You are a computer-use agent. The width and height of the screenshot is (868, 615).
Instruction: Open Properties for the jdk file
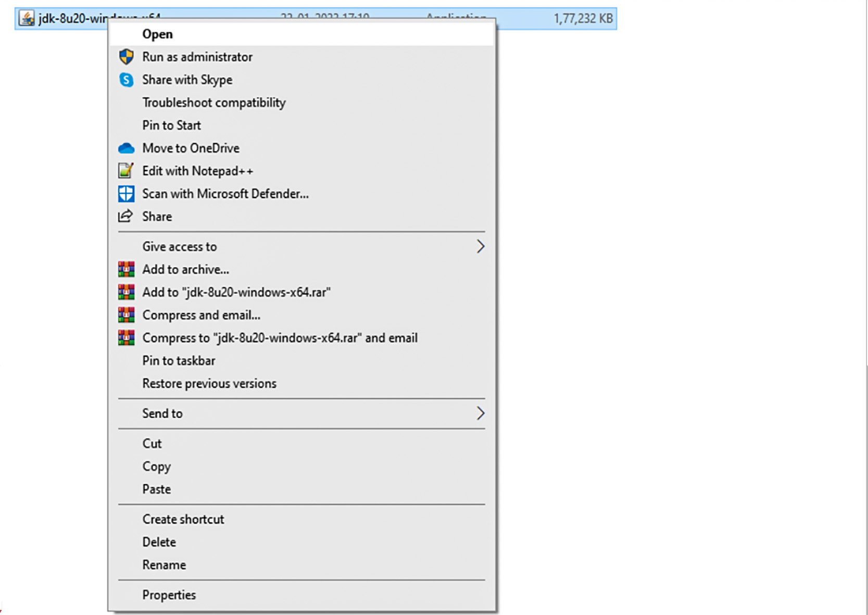(x=169, y=595)
